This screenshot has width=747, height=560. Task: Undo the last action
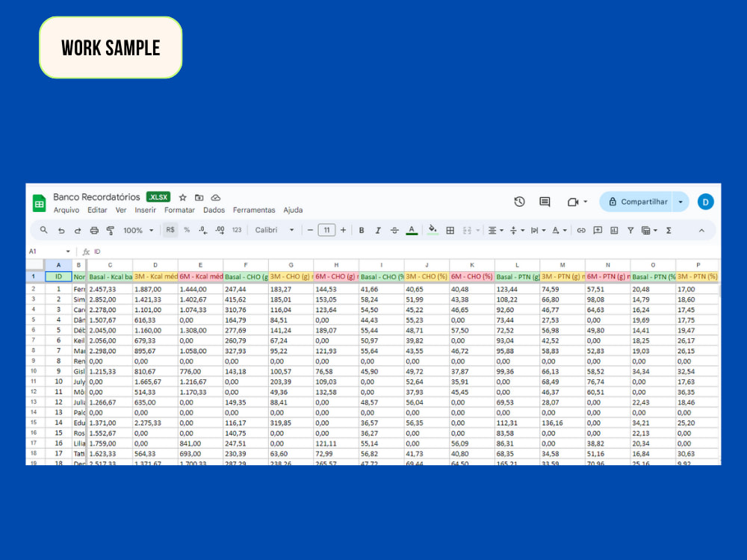(x=61, y=231)
